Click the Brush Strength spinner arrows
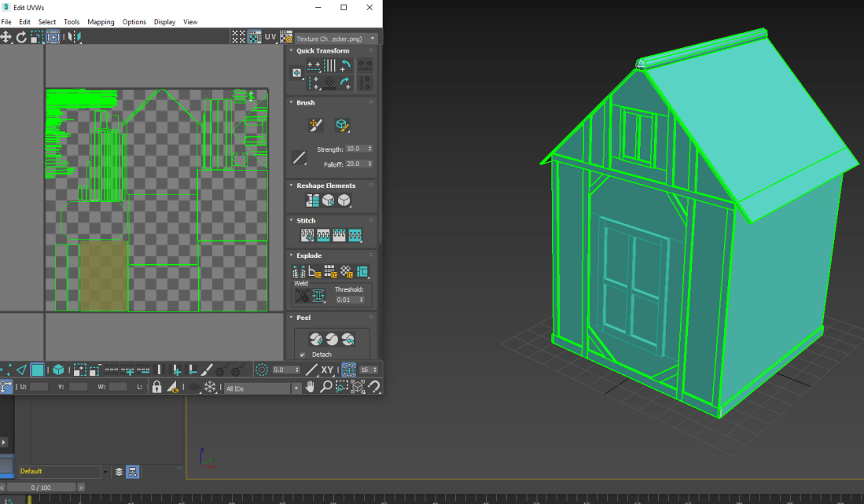The width and height of the screenshot is (864, 504). pyautogui.click(x=370, y=149)
